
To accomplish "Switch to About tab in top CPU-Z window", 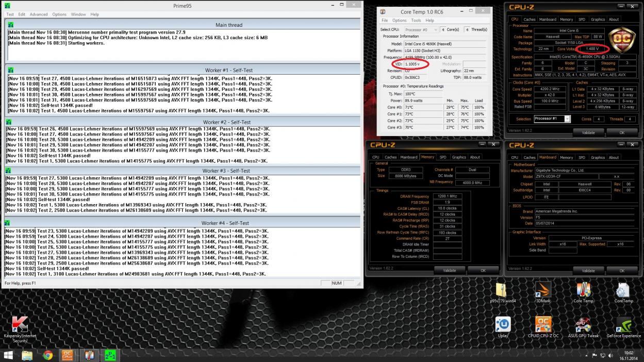I will [614, 20].
